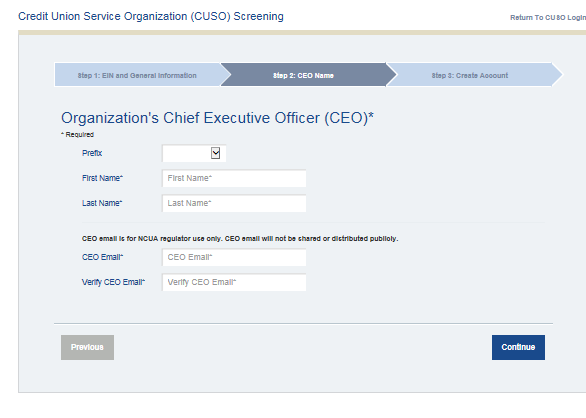The width and height of the screenshot is (586, 418).
Task: Select the Prefix combo box field
Action: click(194, 153)
